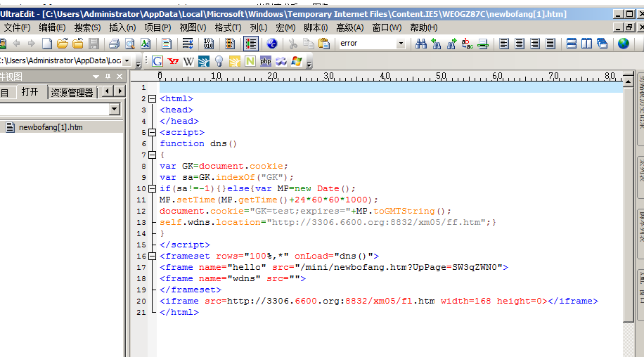
Task: Click the php search icon
Action: (266, 62)
